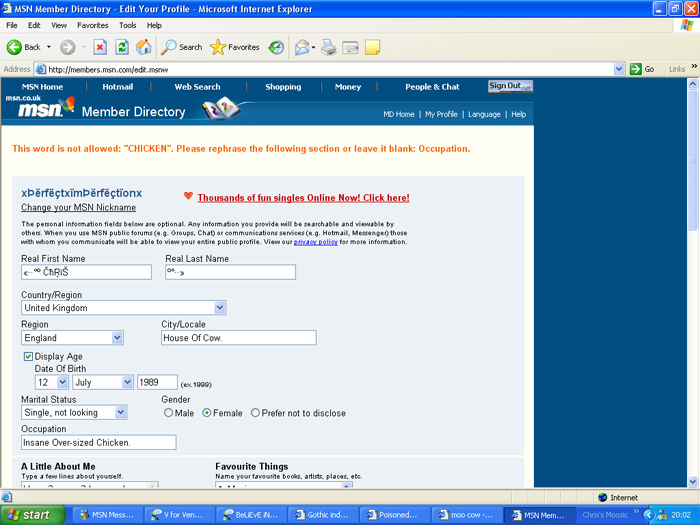Open the Region England dropdown
This screenshot has width=700, height=525.
(x=117, y=338)
